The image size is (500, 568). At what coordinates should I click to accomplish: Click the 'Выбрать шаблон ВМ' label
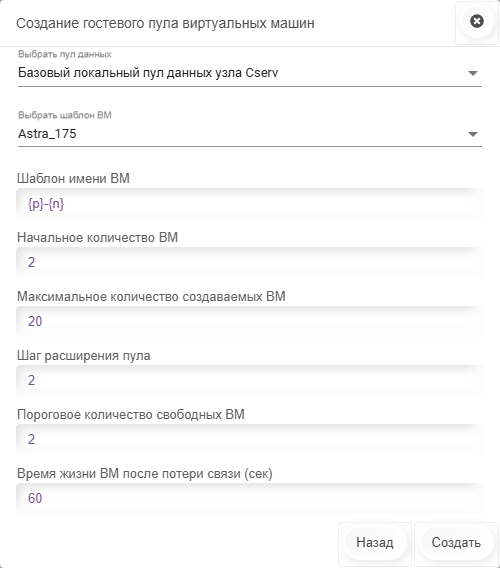click(65, 115)
